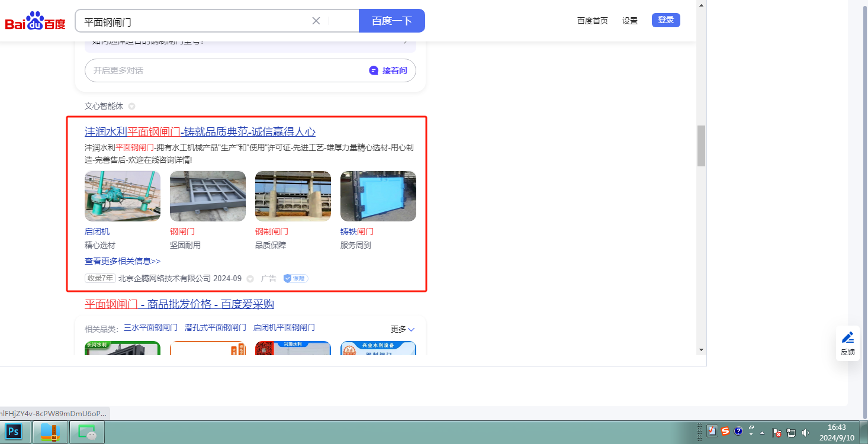Select the 三水平面钢闸门 category
The image size is (868, 444).
pos(150,327)
